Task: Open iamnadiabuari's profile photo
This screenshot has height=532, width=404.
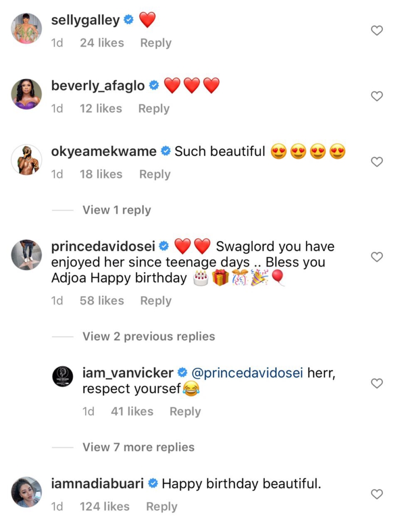Action: (x=26, y=492)
